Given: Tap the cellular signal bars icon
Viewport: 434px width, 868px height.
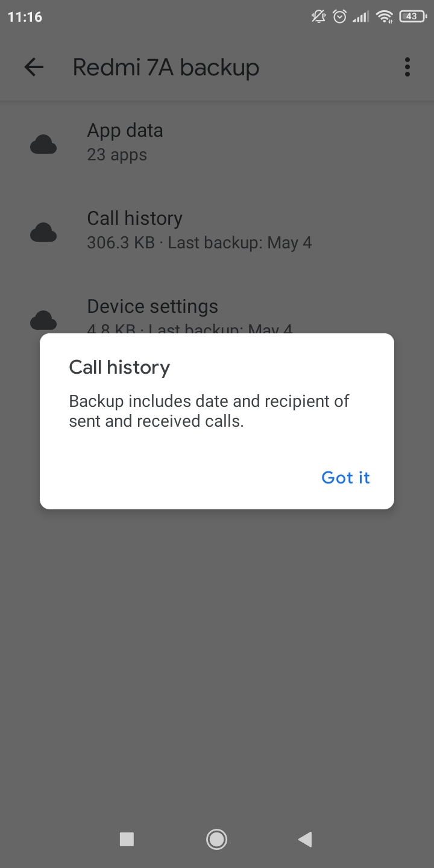Looking at the screenshot, I should tap(360, 17).
